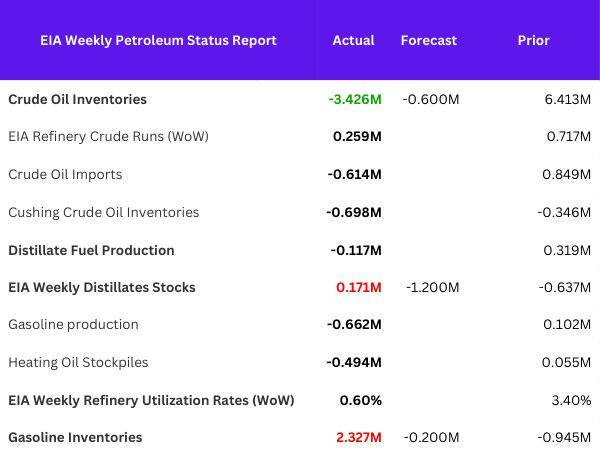Select 'EIA Refinery Crude Runs (WoW)' label
This screenshot has height=450, width=600.
108,137
